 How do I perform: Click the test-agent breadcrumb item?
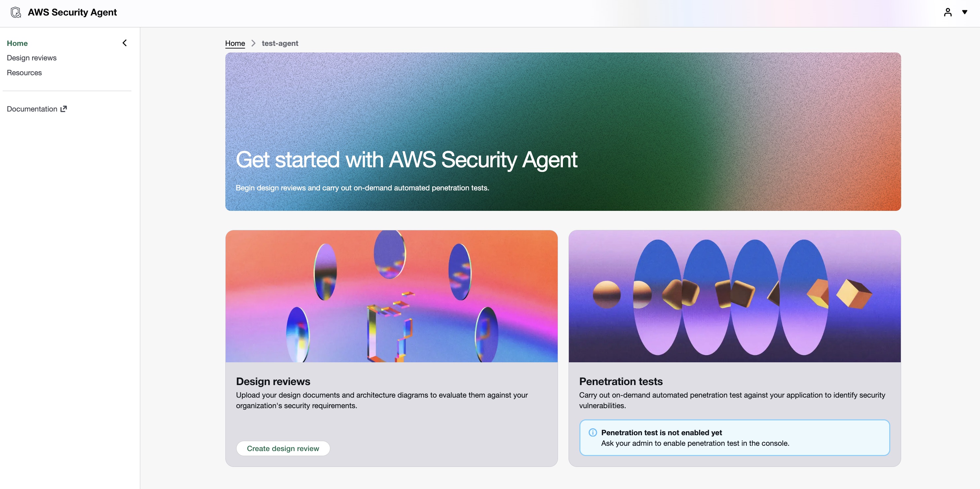279,43
